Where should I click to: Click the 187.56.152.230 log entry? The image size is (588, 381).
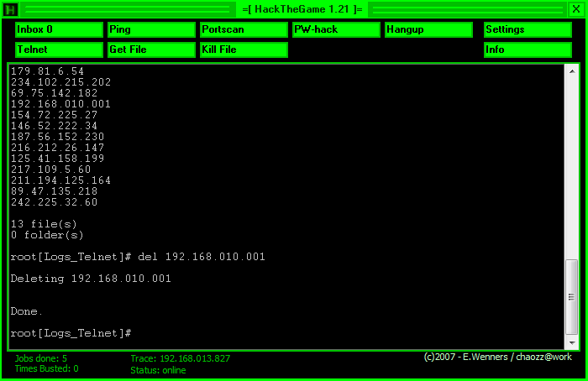click(57, 136)
